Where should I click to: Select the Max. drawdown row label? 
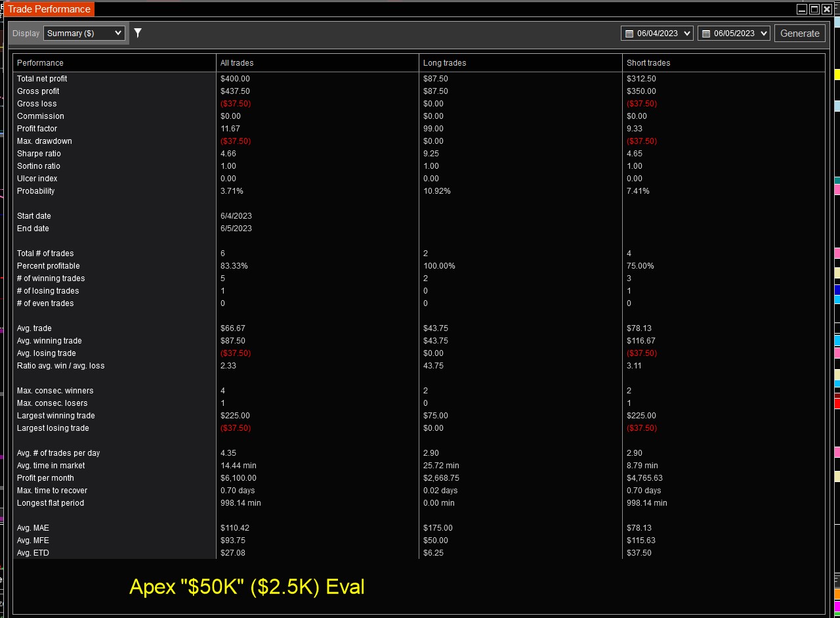pos(45,141)
